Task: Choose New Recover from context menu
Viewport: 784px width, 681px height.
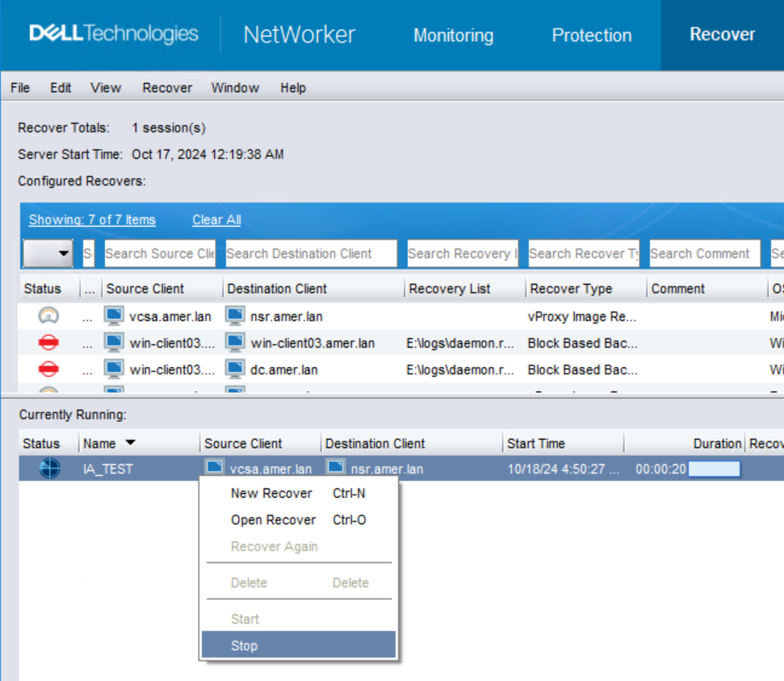Action: 299,493
